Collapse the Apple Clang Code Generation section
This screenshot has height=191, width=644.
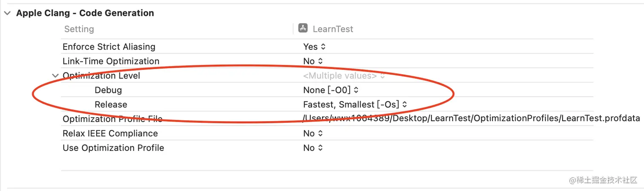7,13
